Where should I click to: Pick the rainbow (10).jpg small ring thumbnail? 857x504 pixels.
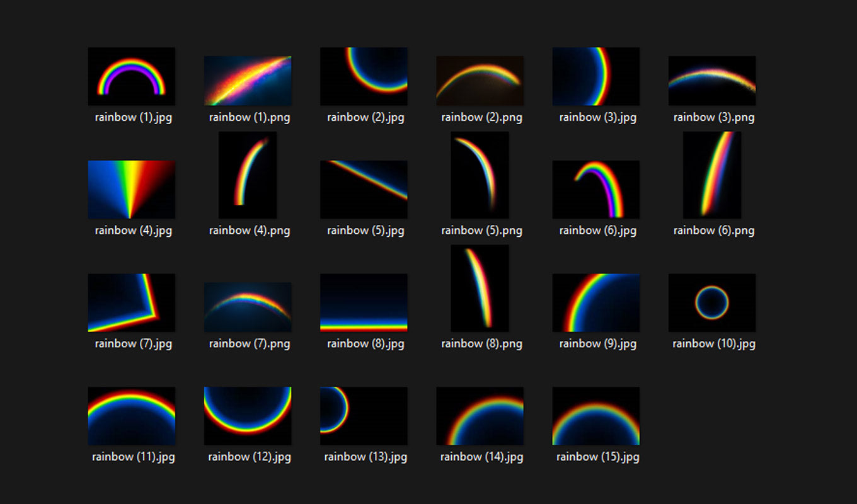tap(711, 302)
